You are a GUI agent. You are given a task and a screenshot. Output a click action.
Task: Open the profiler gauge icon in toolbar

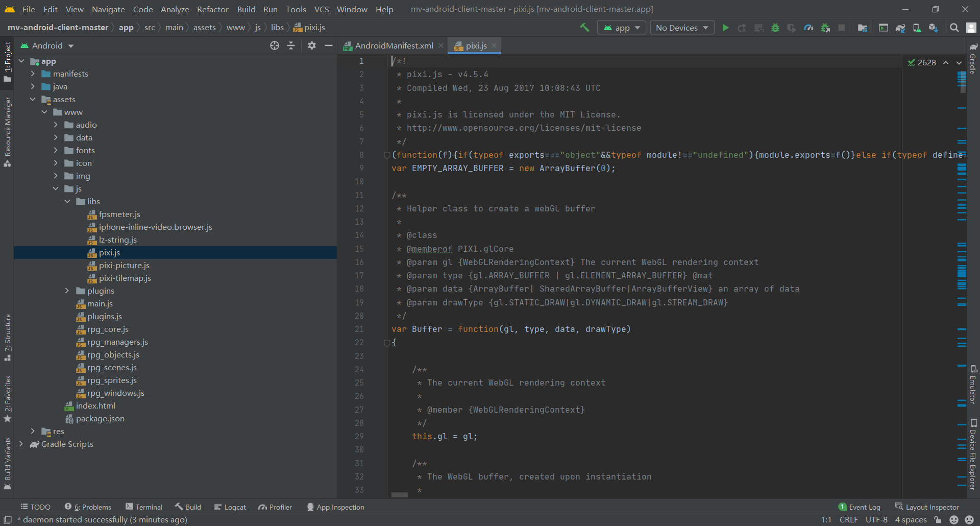pyautogui.click(x=808, y=28)
